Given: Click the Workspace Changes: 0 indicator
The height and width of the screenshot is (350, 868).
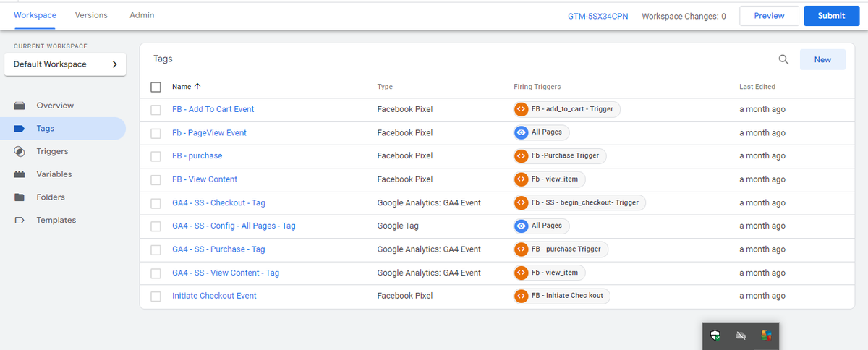Looking at the screenshot, I should pyautogui.click(x=684, y=16).
